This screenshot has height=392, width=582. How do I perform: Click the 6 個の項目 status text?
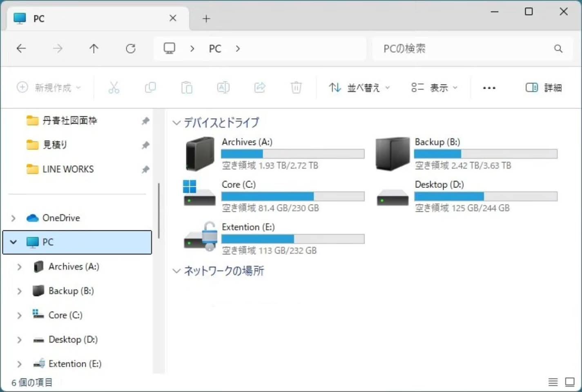click(x=32, y=383)
